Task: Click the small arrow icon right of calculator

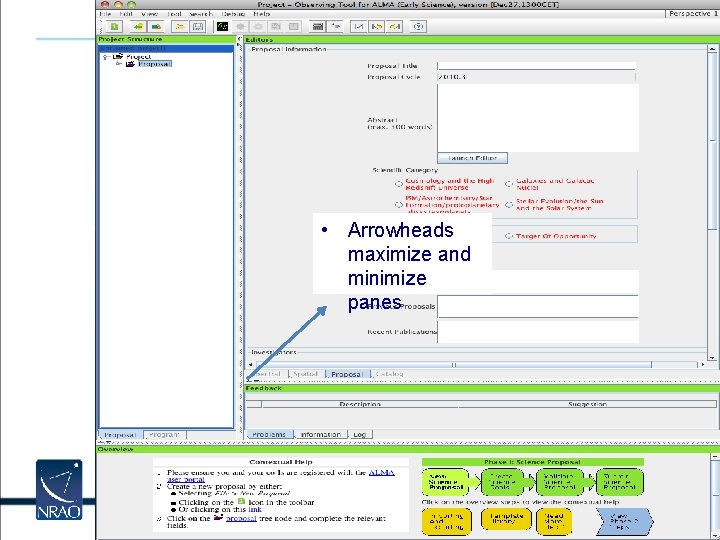Action: click(x=336, y=27)
